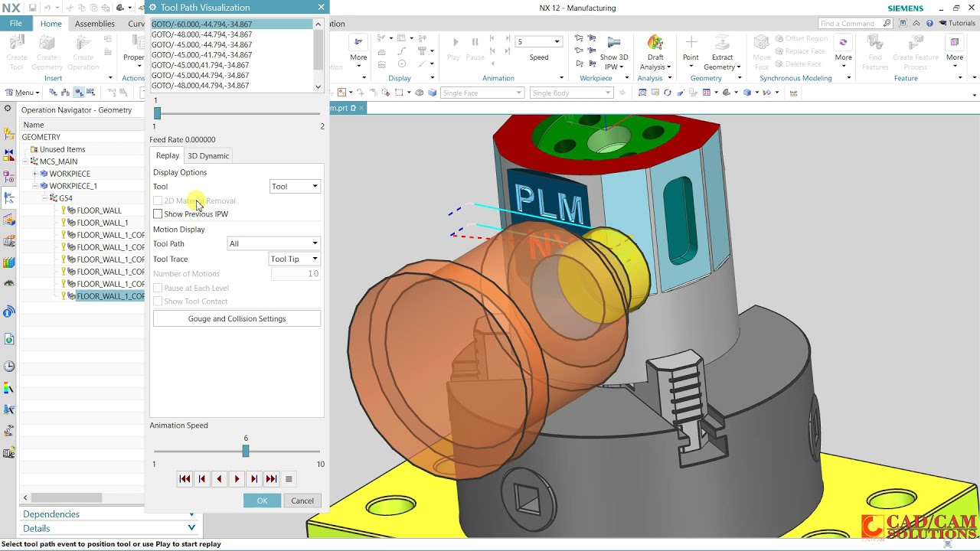
Task: Click the Tool Path Visualization gear icon
Action: [152, 8]
